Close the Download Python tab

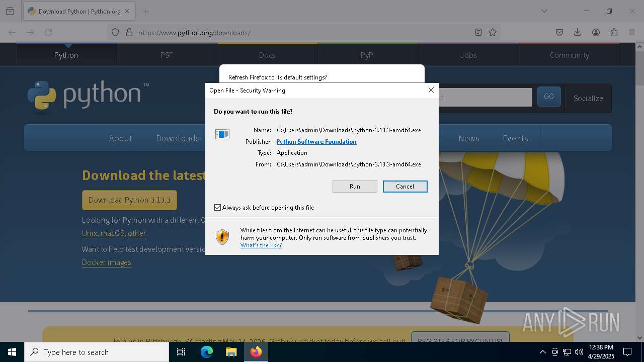pos(127,11)
